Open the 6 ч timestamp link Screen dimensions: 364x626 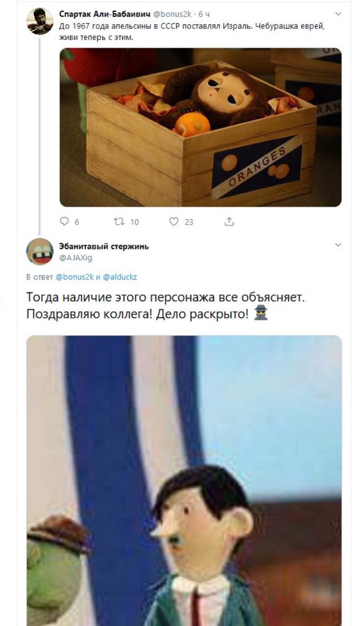[204, 14]
